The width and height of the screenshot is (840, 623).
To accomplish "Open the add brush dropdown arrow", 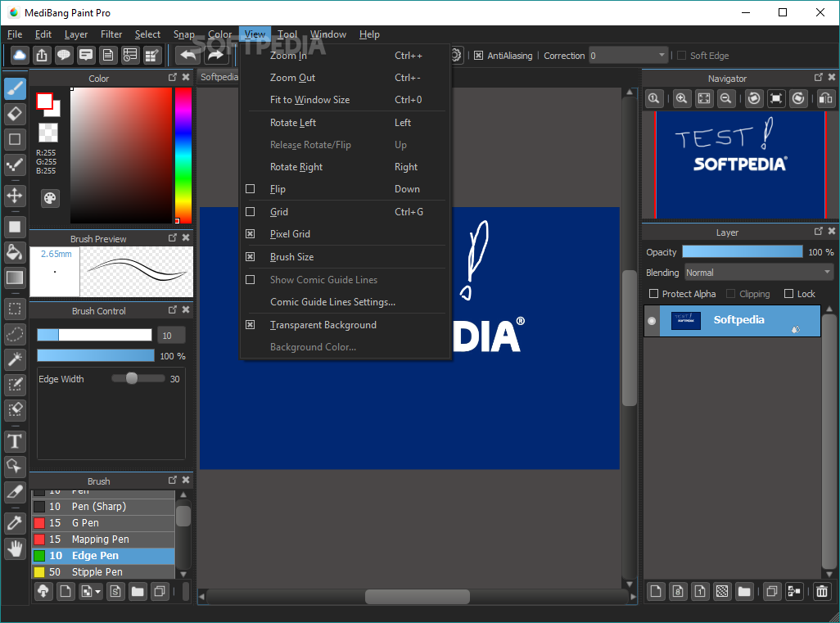I will (x=97, y=592).
